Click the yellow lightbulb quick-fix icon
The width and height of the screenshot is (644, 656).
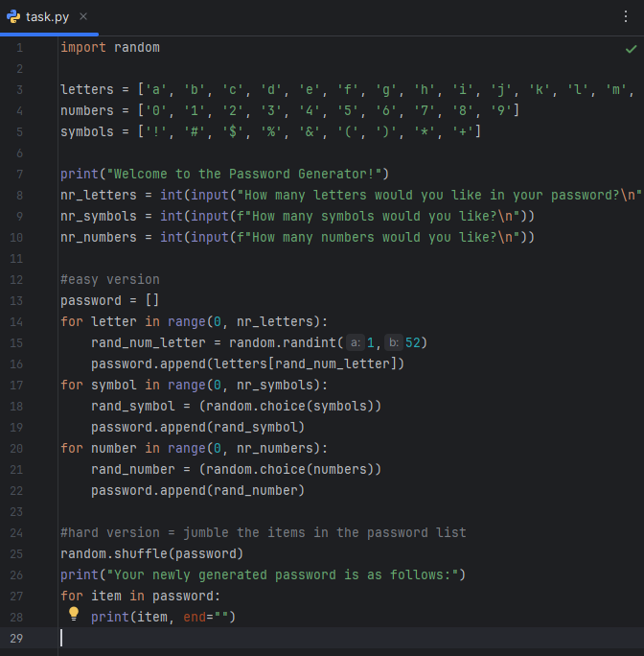74,614
